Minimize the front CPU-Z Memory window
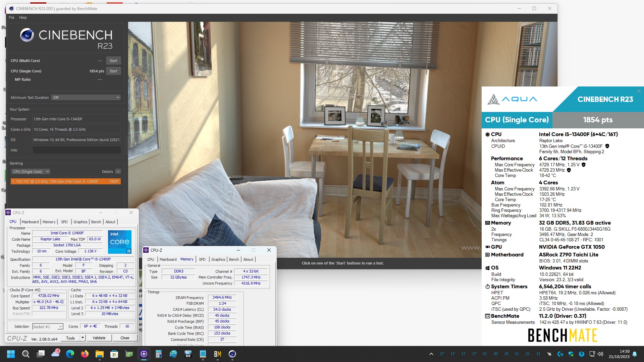This screenshot has width=644, height=362. point(238,250)
